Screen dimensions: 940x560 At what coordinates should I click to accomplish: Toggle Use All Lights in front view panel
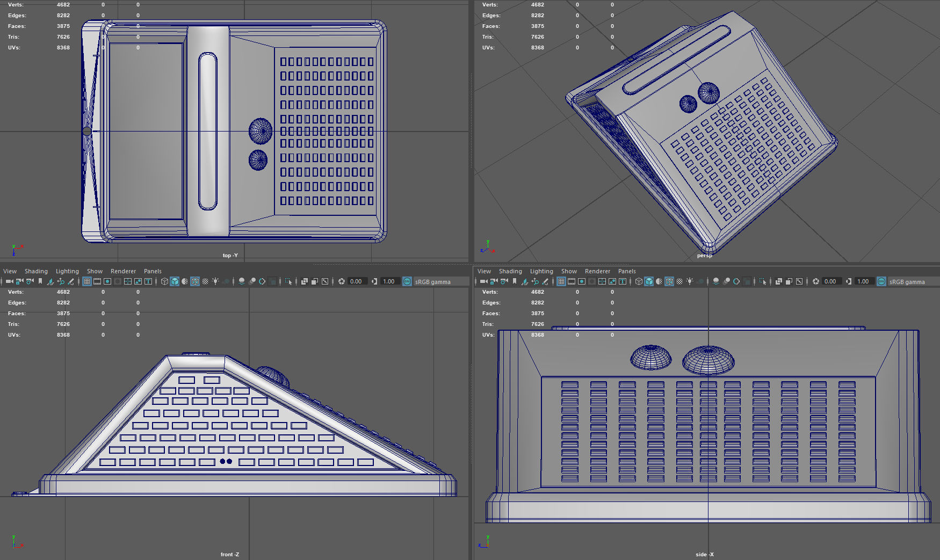point(215,281)
